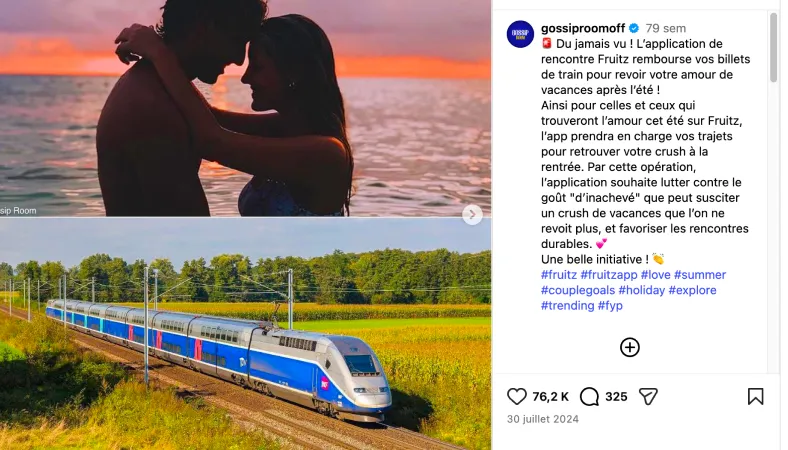Click the verified badge next to gossiproomoff
The width and height of the screenshot is (788, 450).
click(633, 29)
